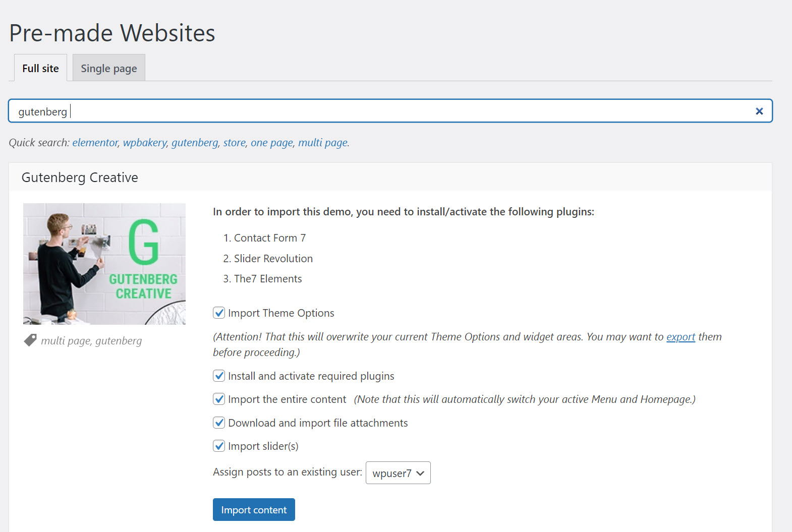Image resolution: width=792 pixels, height=532 pixels.
Task: Select the multi page quick search link
Action: [x=323, y=143]
